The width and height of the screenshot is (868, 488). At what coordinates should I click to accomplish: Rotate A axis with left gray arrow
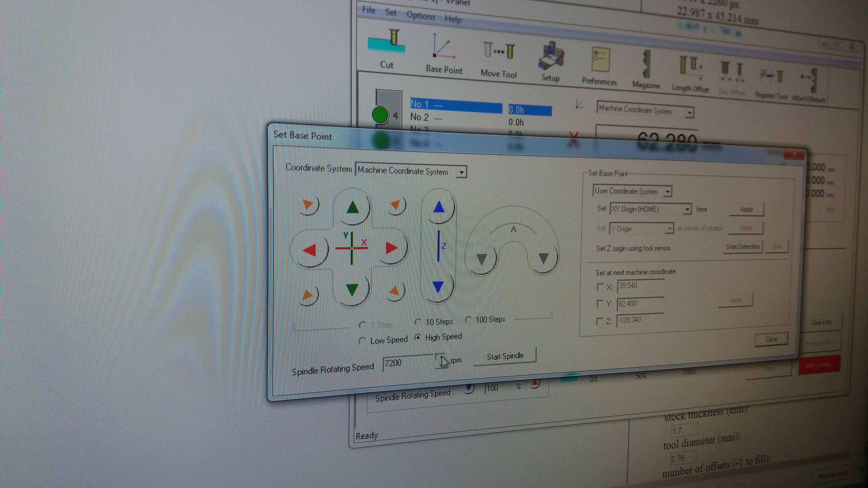[482, 259]
